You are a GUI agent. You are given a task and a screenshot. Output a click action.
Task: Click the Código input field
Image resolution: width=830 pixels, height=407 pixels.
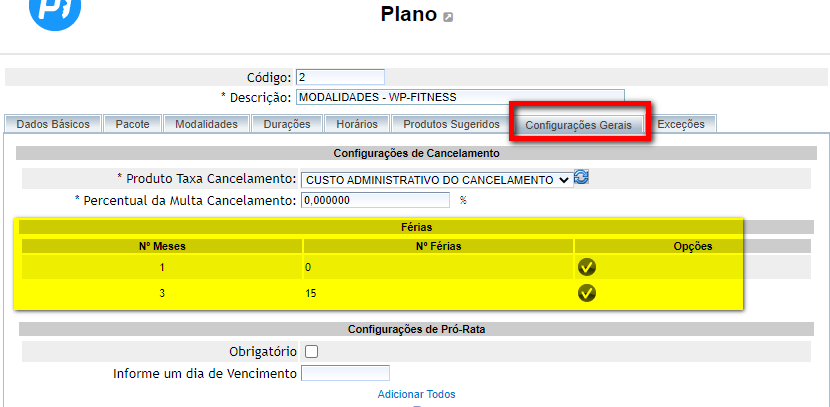tap(340, 77)
